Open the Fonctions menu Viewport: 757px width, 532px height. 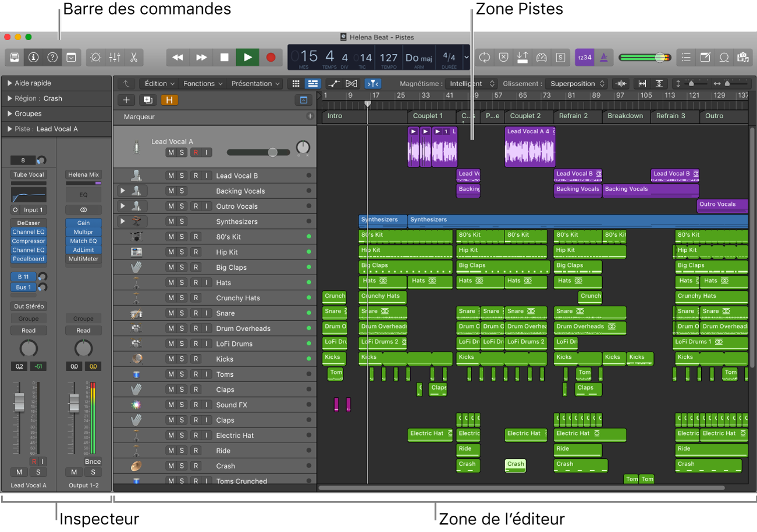coord(202,83)
